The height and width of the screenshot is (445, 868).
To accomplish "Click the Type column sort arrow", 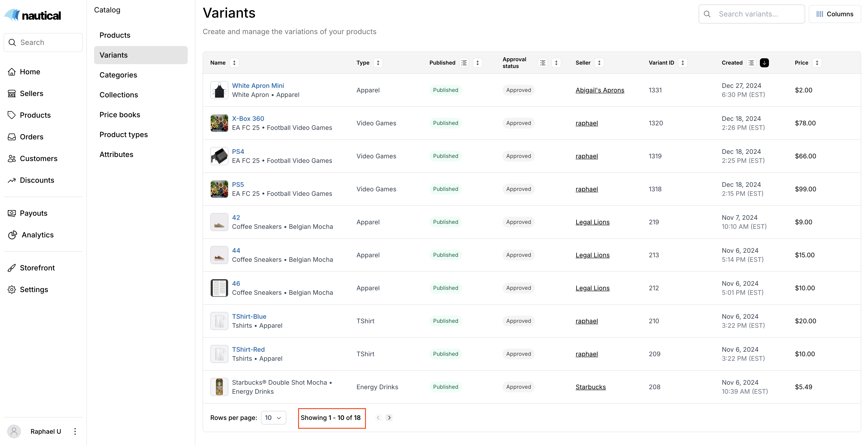I will (x=378, y=62).
